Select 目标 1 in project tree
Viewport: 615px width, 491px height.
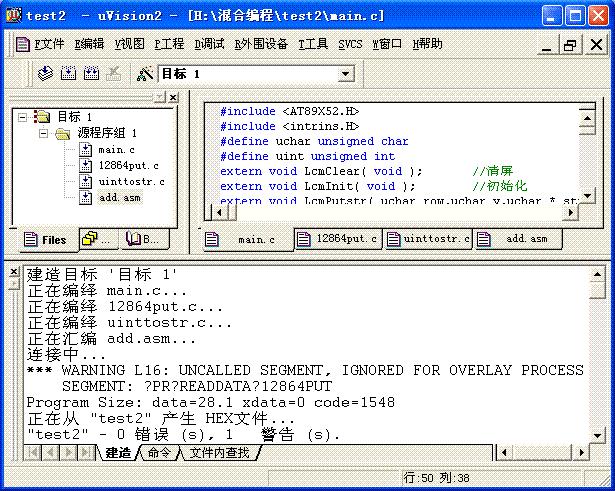point(75,117)
